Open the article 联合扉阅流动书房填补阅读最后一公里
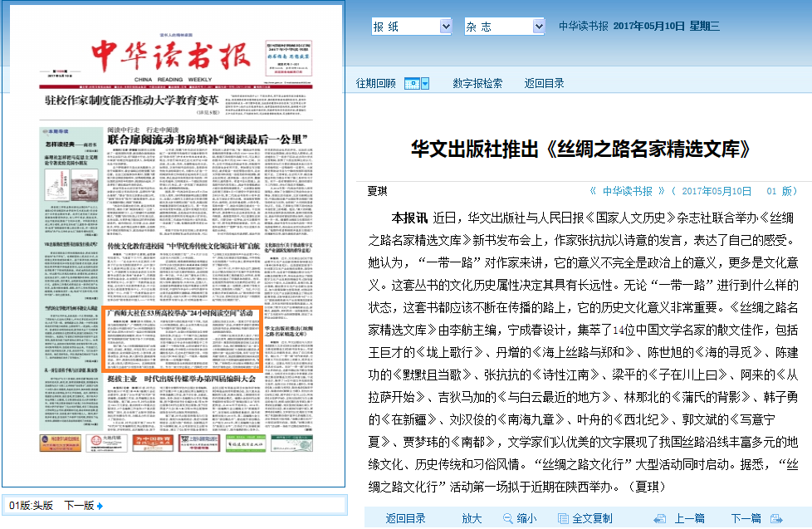812x529 pixels. tap(208, 140)
